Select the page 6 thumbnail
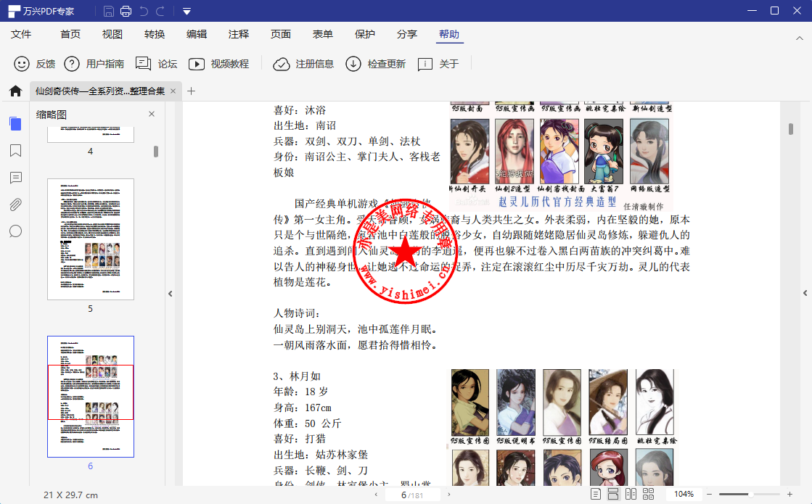Screen dimensions: 812x504 click(x=91, y=397)
